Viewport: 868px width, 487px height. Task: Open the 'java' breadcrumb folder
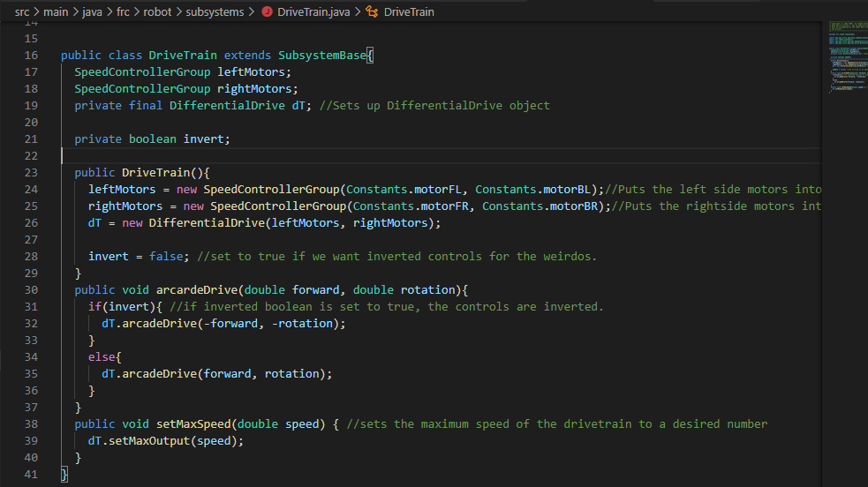(92, 11)
